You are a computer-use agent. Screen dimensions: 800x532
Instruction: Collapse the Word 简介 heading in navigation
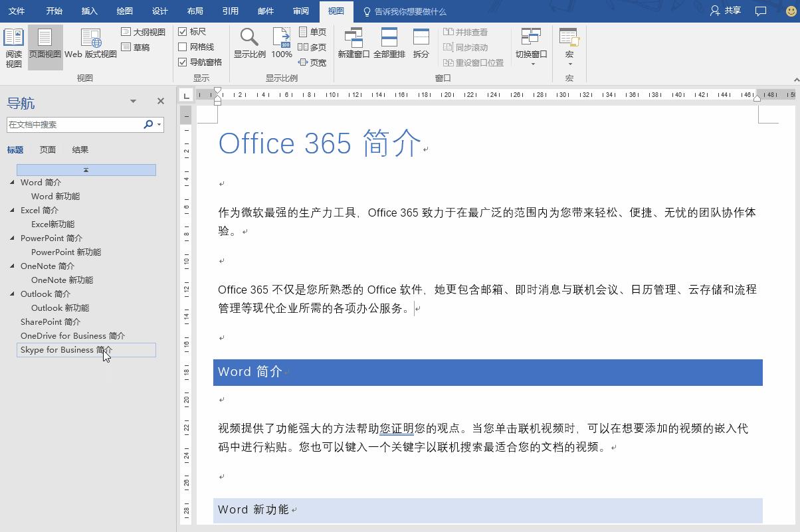tap(13, 182)
